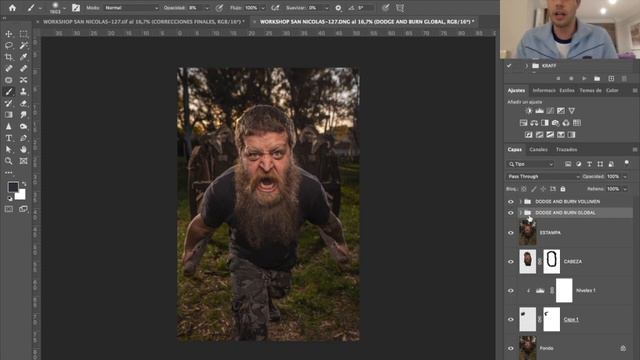This screenshot has width=640, height=360.
Task: Stop action recording button
Action: pyautogui.click(x=558, y=78)
